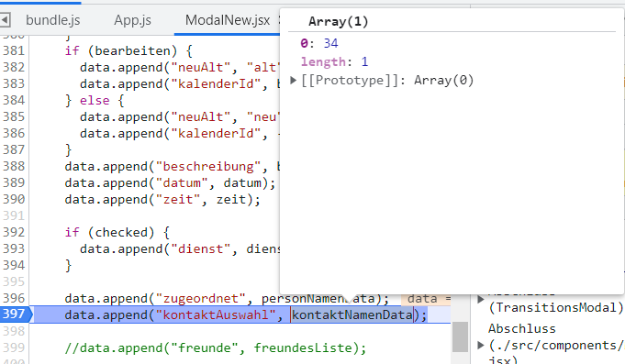Click line number 388 in gutter

coord(14,166)
